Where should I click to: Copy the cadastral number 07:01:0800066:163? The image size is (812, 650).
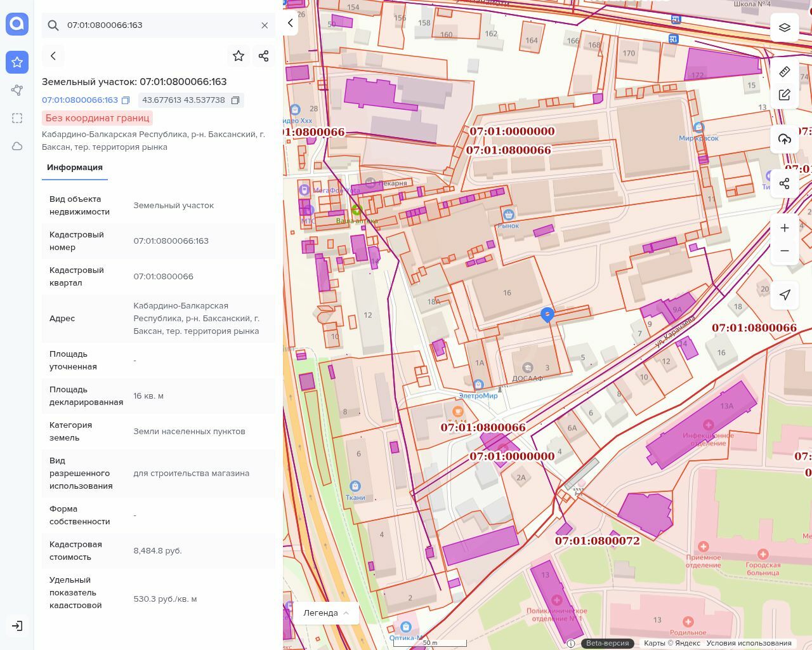(126, 100)
